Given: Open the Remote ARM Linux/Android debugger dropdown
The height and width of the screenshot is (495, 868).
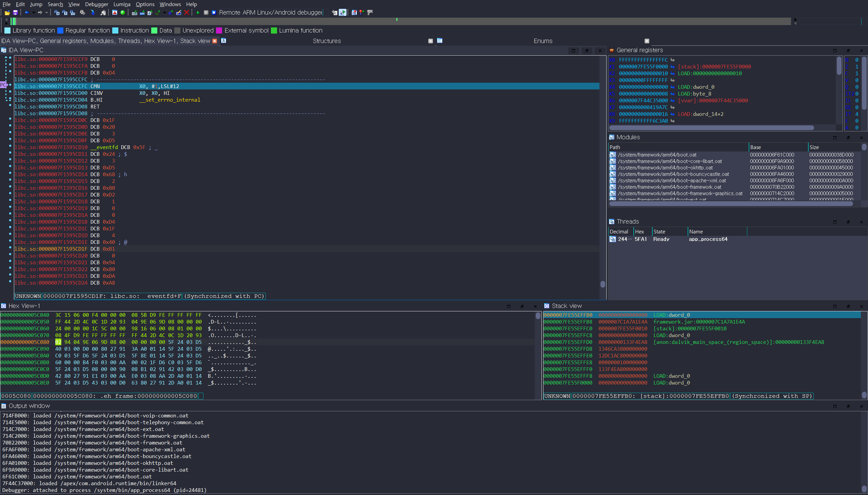Looking at the screenshot, I should tap(325, 13).
